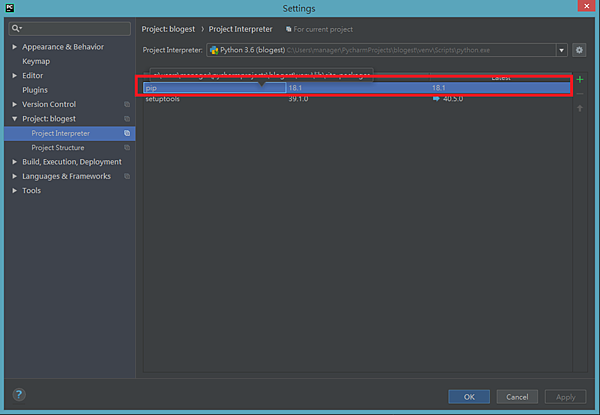Screen dimensions: 600x415
Task: Click the Build, Execution, Deployment label
Action: 72,162
